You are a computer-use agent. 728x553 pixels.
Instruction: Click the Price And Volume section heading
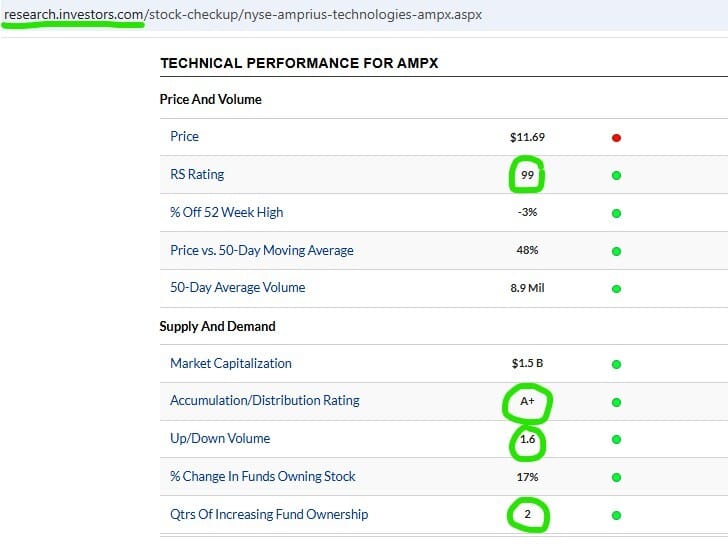211,99
